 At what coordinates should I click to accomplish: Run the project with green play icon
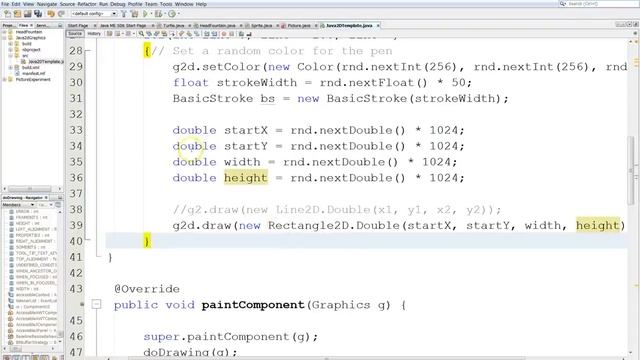(145, 14)
